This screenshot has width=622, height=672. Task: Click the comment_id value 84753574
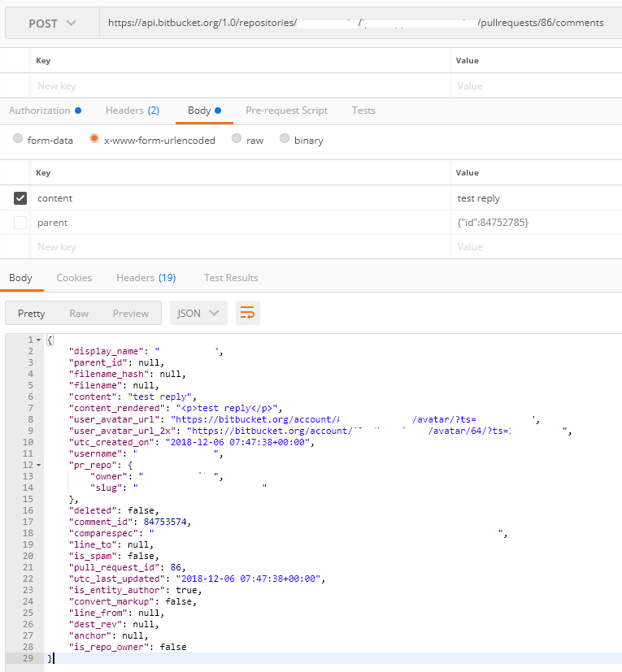coord(165,522)
